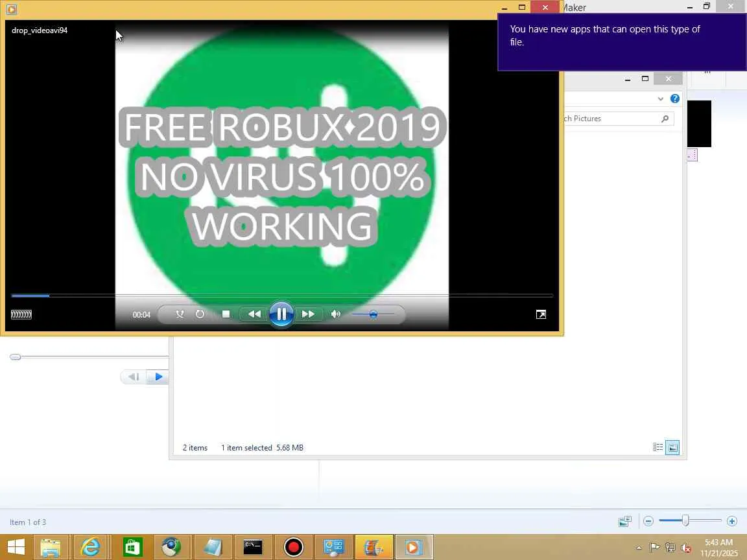
Task: Minimize the Pictures explorer window
Action: click(628, 79)
